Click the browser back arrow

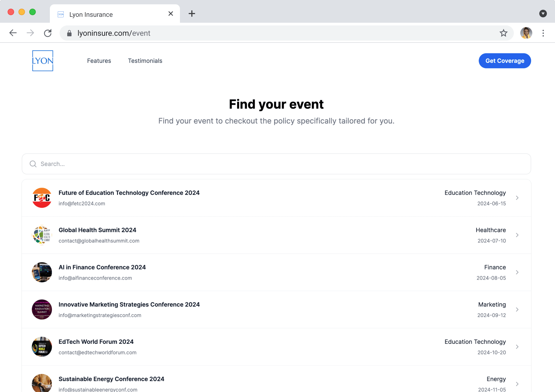coord(13,33)
